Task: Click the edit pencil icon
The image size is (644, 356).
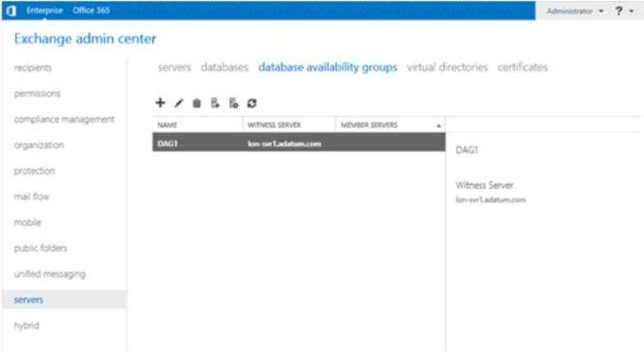Action: [x=178, y=103]
